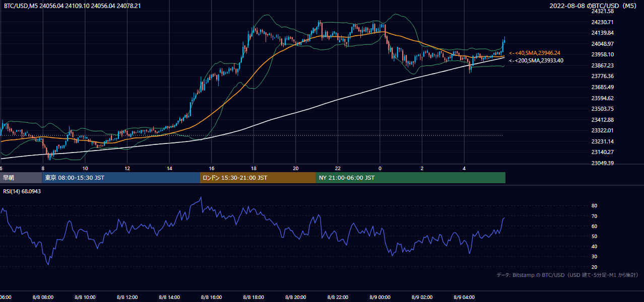This screenshot has width=644, height=302.
Task: Click the bottom date label 8/8 16:00
Action: (212, 297)
